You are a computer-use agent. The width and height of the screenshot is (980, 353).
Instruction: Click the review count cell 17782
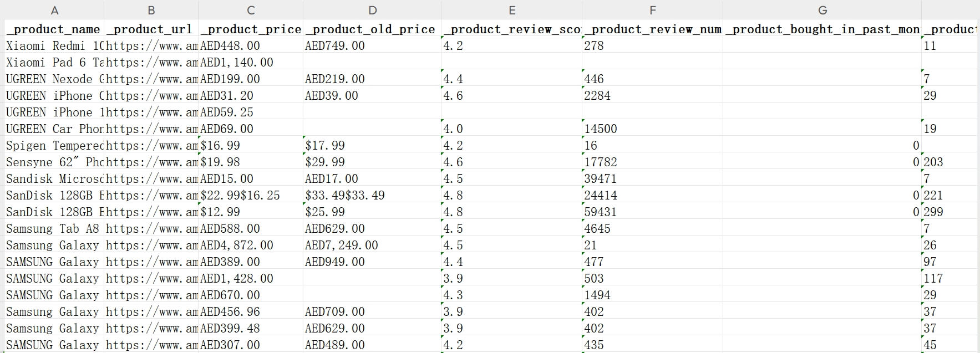tap(653, 162)
